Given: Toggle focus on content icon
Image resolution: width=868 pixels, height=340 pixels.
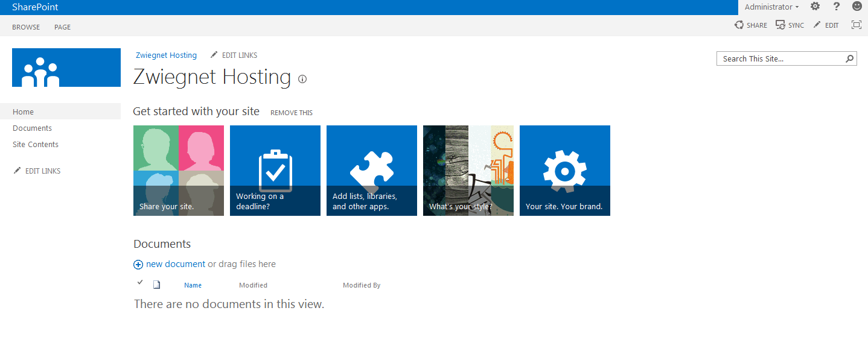Looking at the screenshot, I should [x=856, y=25].
